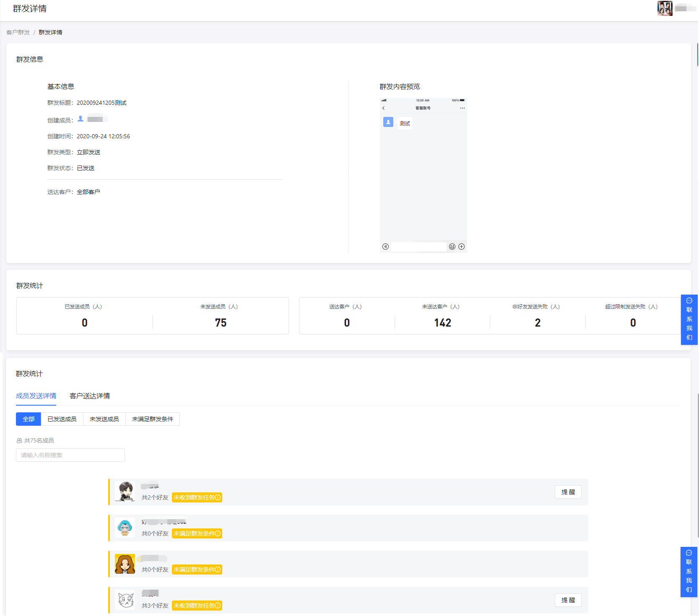Image resolution: width=699 pixels, height=616 pixels.
Task: Click the plus icon in preview chat bar
Action: [461, 247]
